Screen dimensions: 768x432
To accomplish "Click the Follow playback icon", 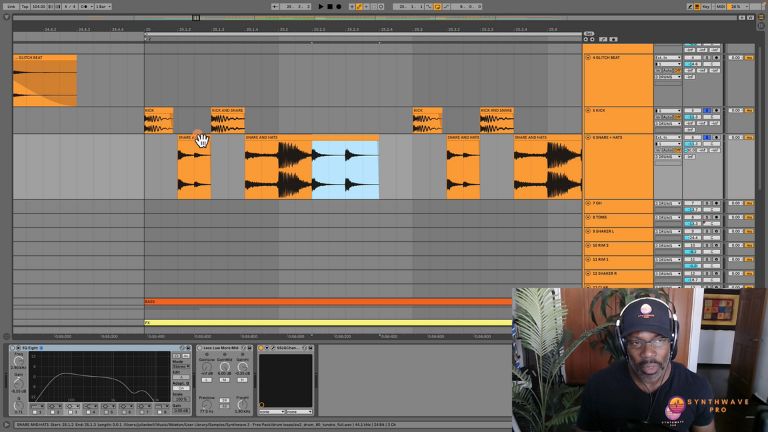I will [274, 6].
